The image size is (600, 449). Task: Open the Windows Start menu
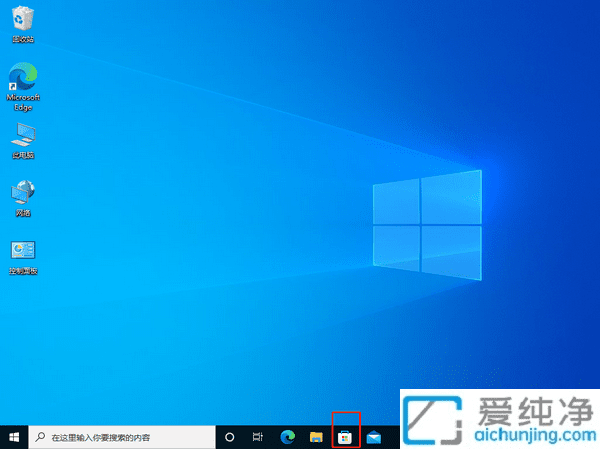pyautogui.click(x=14, y=437)
